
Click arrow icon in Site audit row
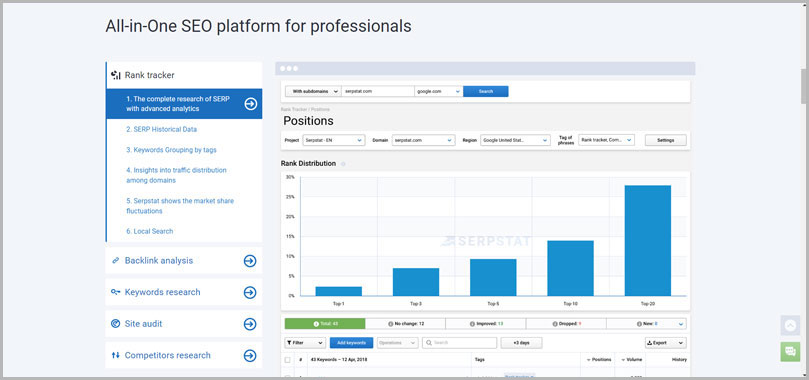point(250,324)
